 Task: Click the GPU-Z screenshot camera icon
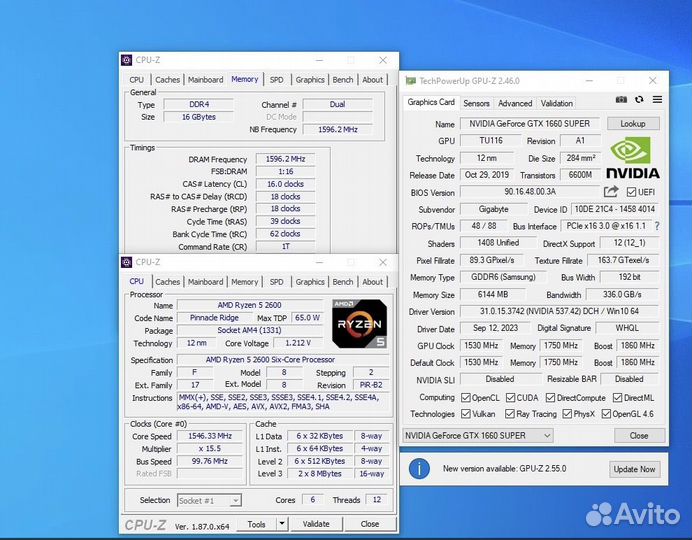621,100
